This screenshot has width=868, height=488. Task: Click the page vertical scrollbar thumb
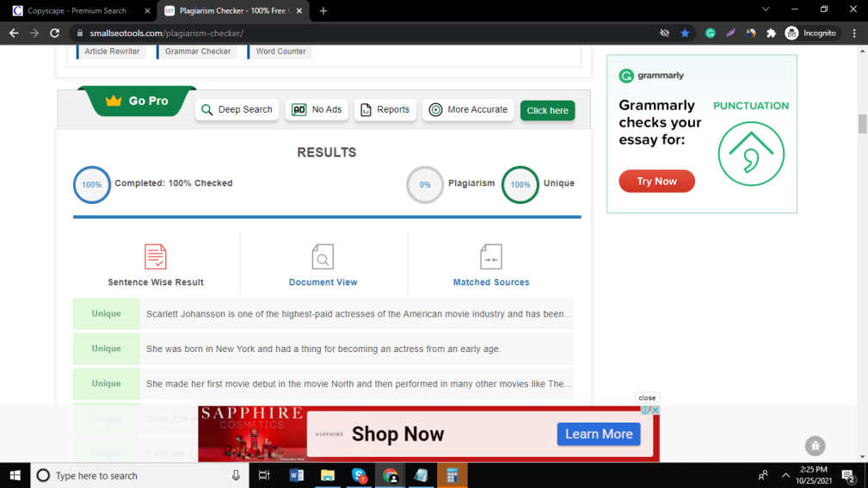(863, 124)
